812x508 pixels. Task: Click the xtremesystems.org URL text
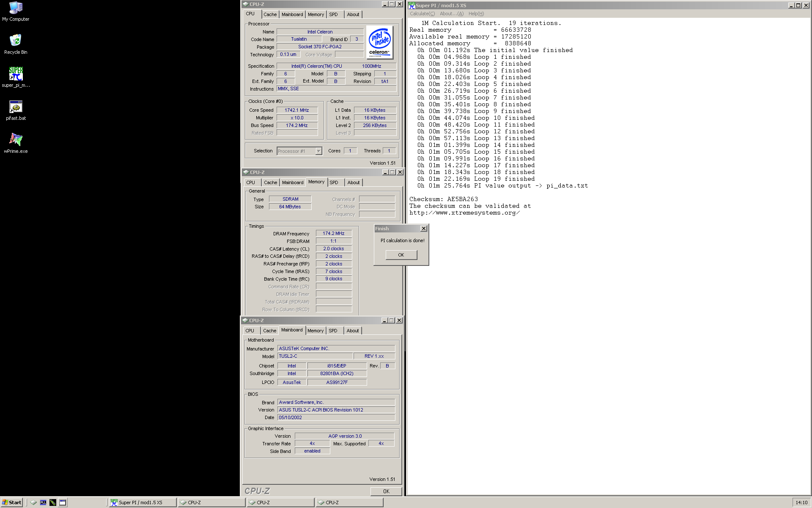pyautogui.click(x=464, y=213)
